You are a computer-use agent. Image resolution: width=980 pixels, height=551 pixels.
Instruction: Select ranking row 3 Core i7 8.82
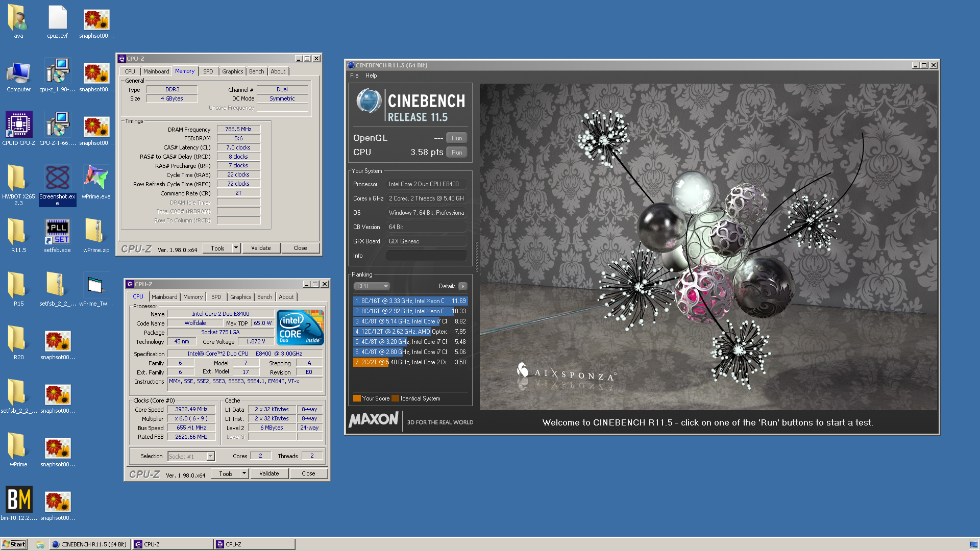[x=410, y=321]
